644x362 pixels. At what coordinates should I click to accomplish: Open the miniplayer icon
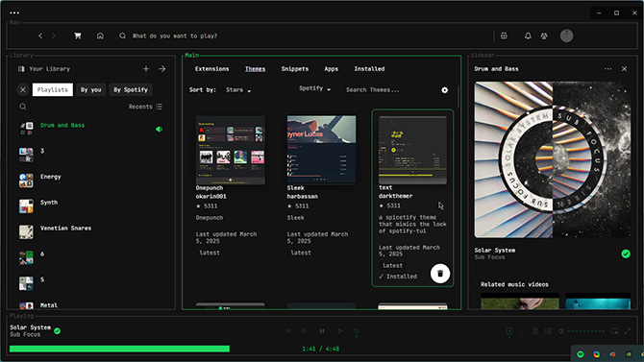[614, 331]
